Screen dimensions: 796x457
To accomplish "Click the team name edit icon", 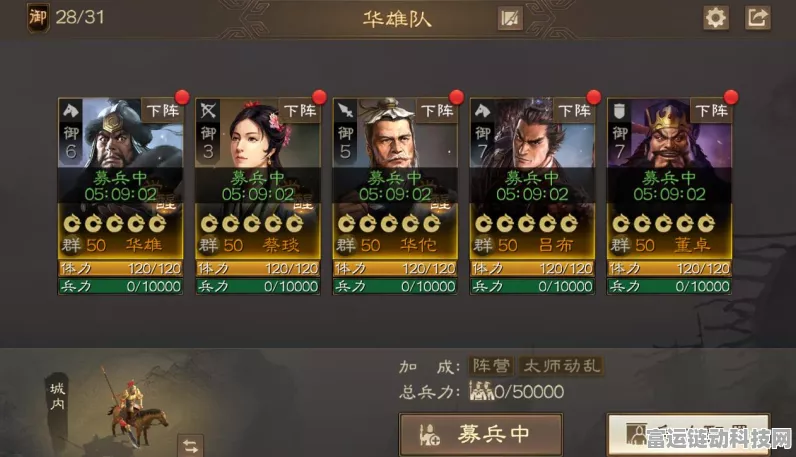I will [x=510, y=19].
